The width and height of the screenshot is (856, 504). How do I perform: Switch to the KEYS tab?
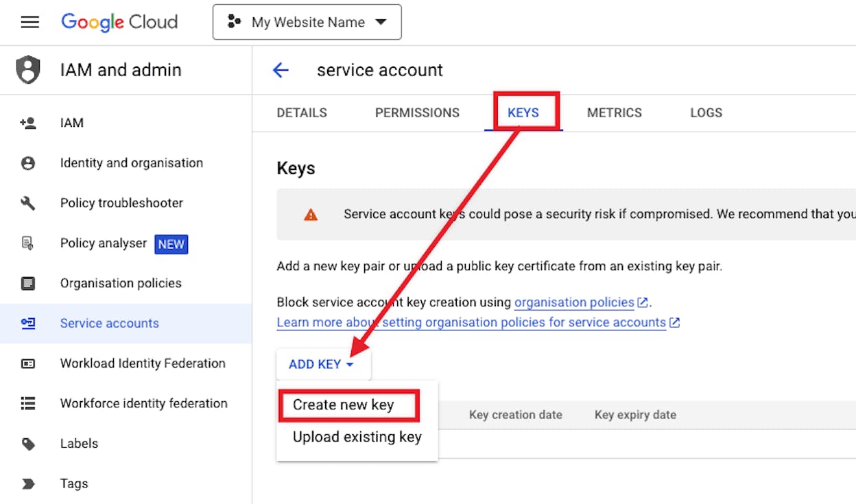point(523,112)
